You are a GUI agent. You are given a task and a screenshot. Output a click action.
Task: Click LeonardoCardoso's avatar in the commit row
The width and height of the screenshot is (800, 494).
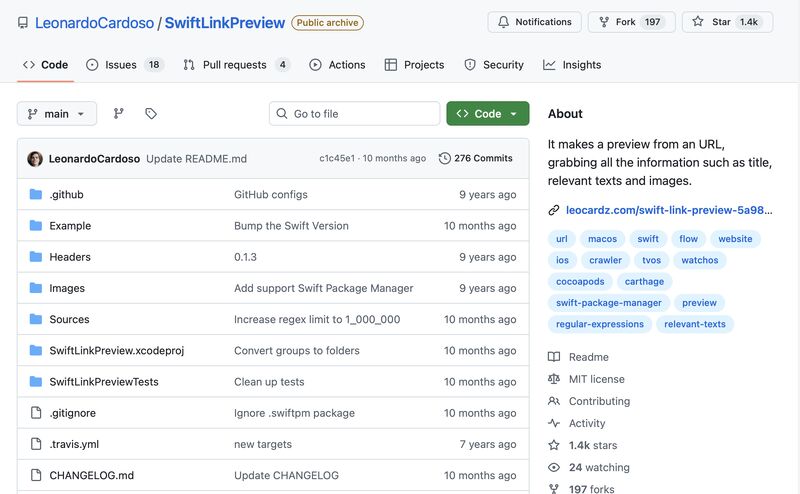35,159
